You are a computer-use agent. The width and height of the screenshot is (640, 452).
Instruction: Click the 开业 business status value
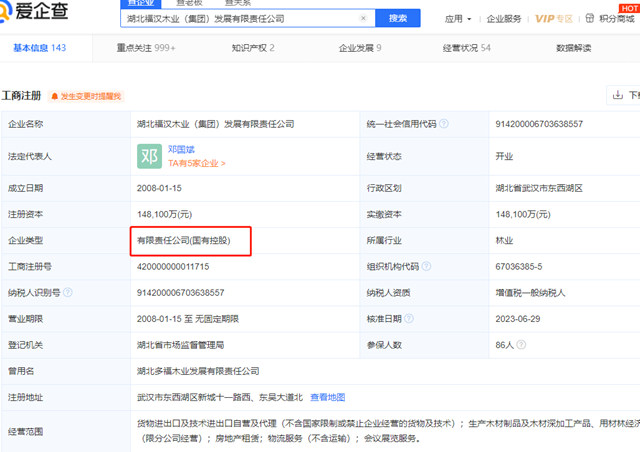click(x=504, y=156)
